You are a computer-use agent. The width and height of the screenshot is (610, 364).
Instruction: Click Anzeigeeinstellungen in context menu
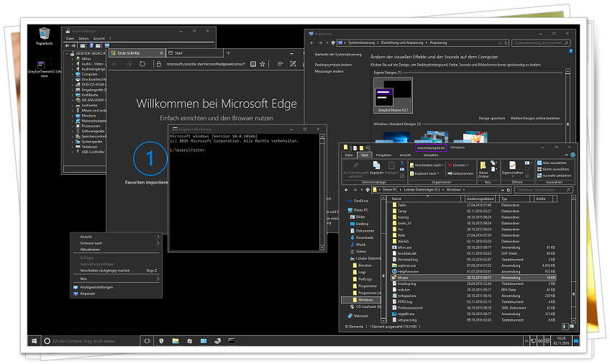tap(116, 288)
